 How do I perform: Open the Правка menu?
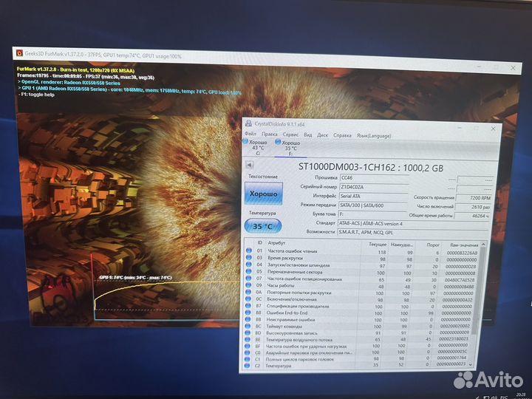point(270,134)
